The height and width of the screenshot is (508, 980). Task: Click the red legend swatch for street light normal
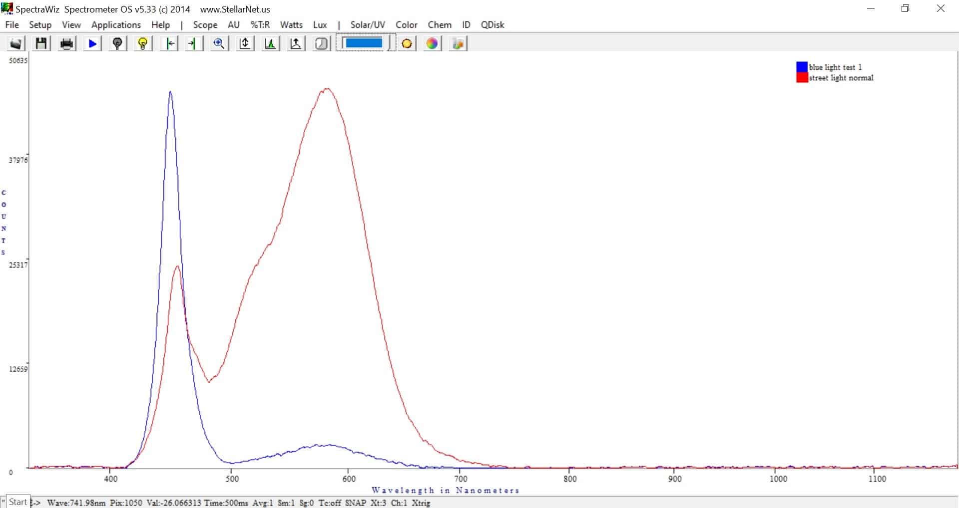(x=802, y=77)
